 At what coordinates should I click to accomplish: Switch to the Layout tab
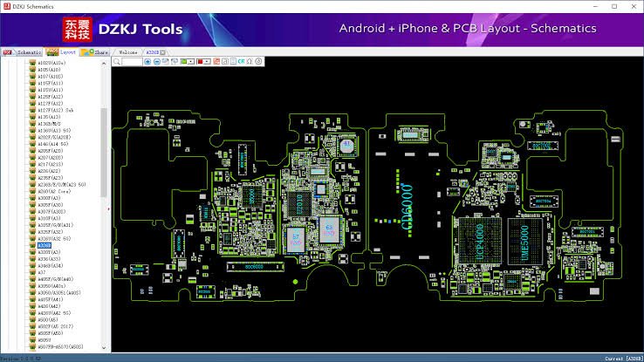coord(61,52)
